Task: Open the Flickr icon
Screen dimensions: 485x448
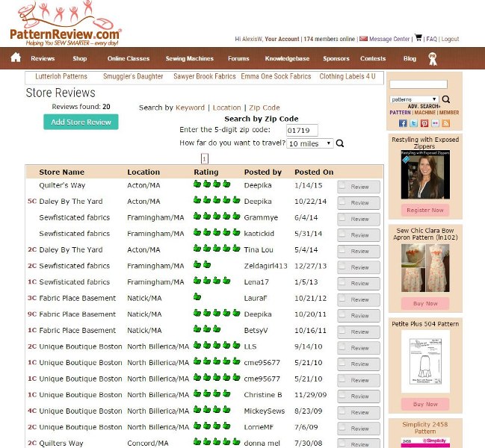Action: (x=435, y=123)
